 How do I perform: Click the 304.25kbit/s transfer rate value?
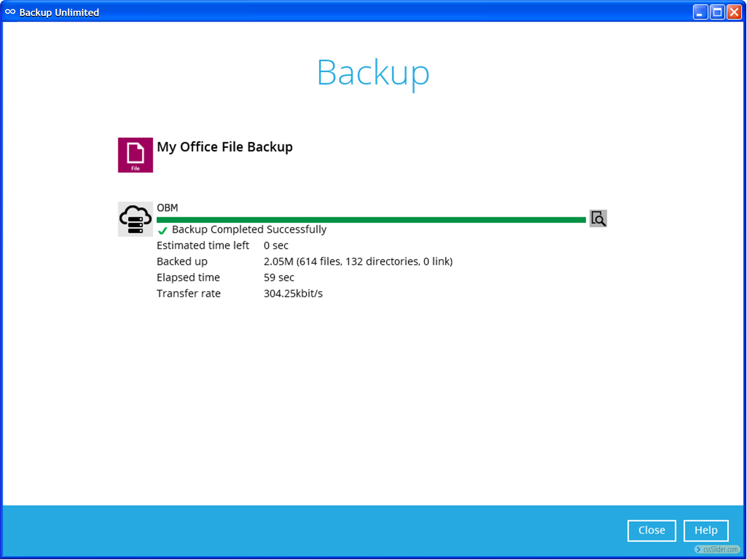point(293,294)
